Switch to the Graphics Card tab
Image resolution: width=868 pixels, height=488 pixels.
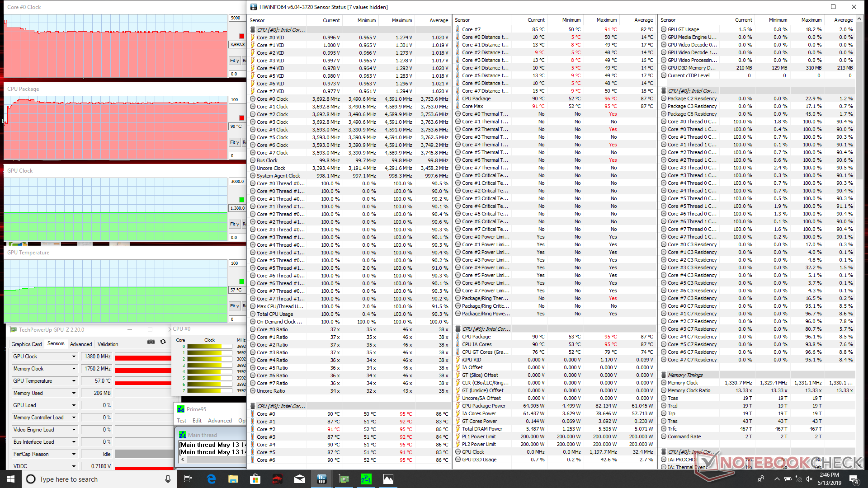[x=27, y=344]
